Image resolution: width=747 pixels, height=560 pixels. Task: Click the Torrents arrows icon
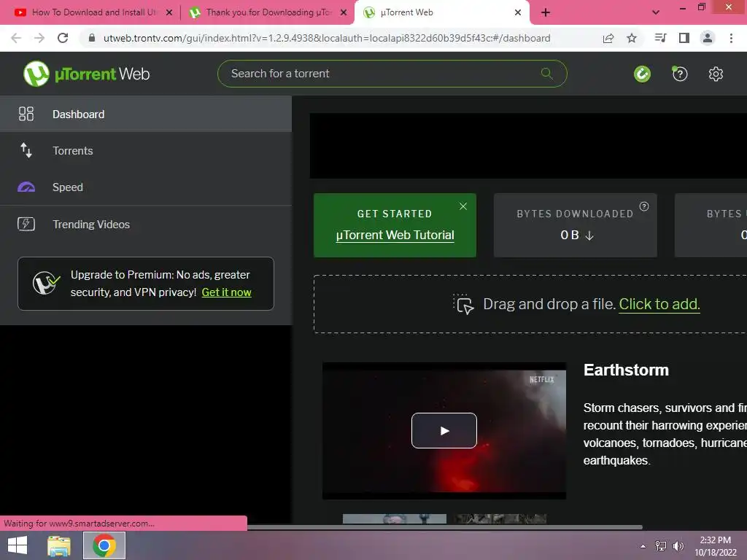[x=26, y=150]
